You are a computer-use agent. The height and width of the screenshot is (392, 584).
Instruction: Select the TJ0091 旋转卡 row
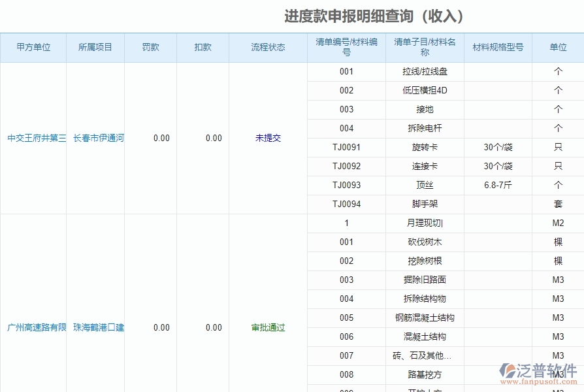(423, 147)
